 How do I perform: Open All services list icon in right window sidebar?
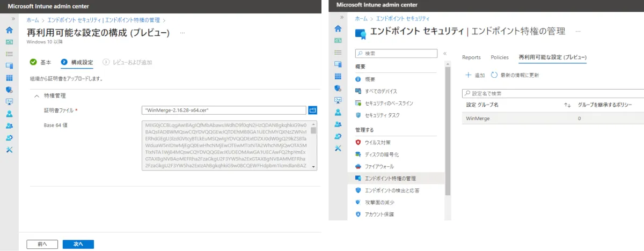(x=338, y=52)
